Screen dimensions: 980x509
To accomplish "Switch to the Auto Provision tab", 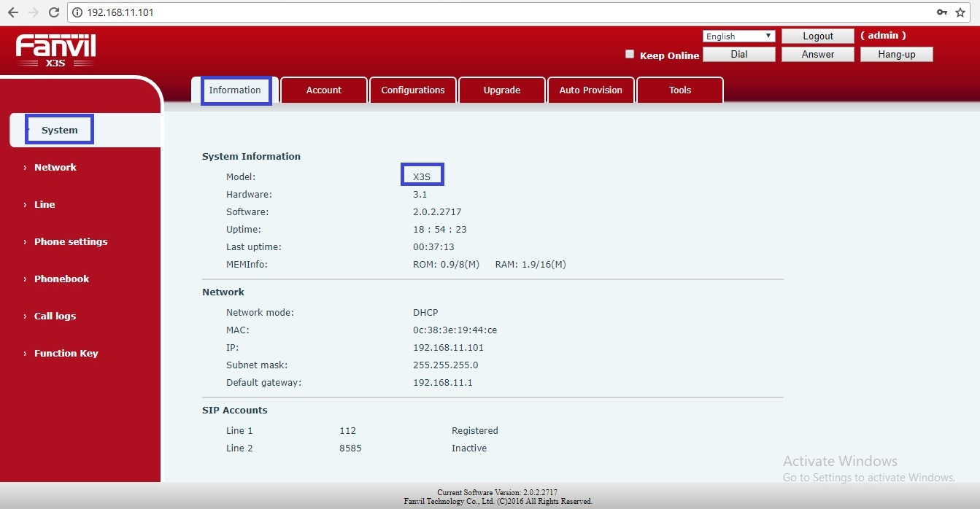I will click(590, 90).
